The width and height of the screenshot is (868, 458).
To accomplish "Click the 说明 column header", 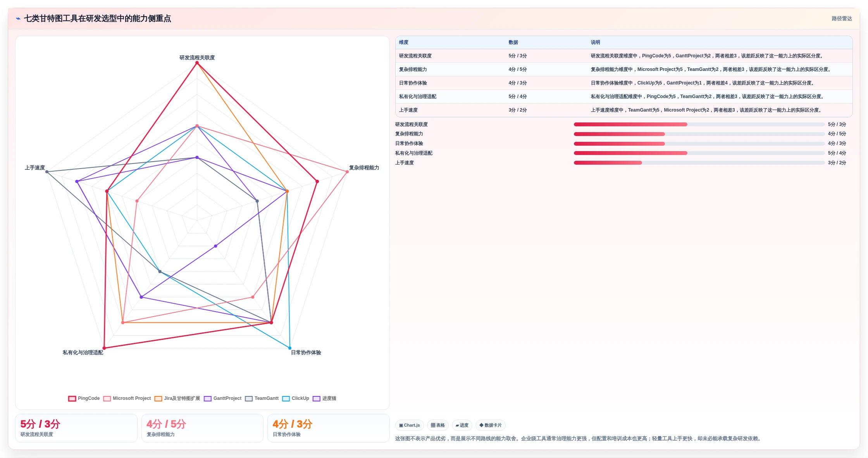I will (x=596, y=42).
